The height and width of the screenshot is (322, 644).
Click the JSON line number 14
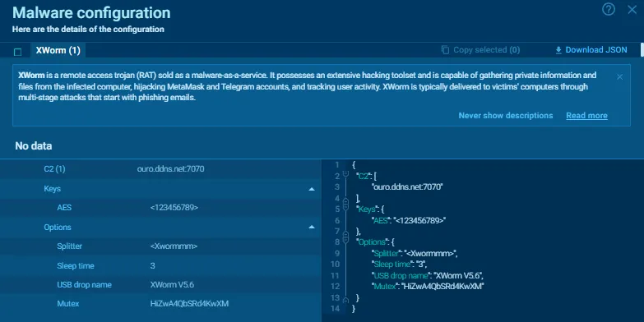(335, 309)
